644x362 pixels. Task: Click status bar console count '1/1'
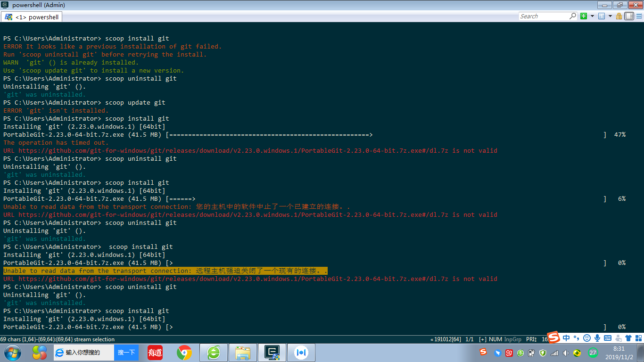coord(470,339)
